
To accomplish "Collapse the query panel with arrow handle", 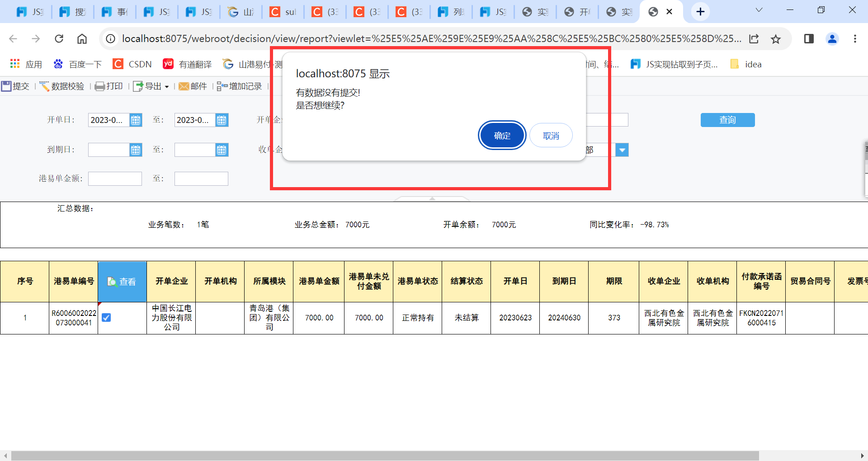I will (432, 198).
